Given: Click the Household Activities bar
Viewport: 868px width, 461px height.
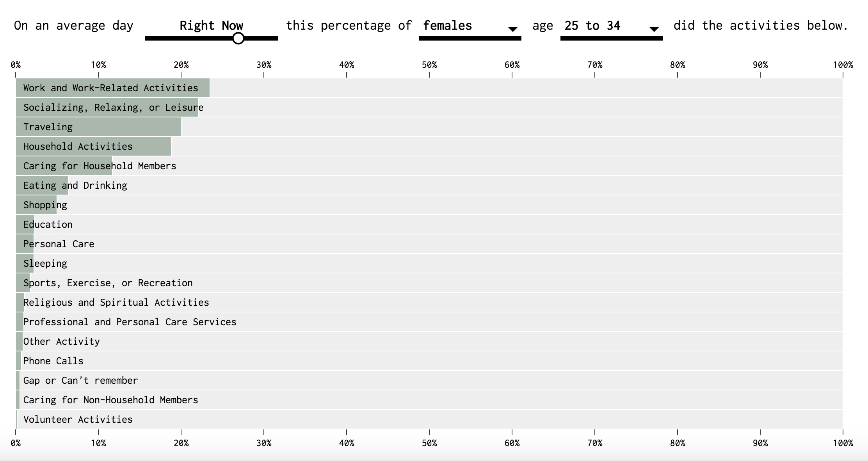Looking at the screenshot, I should click(x=93, y=146).
